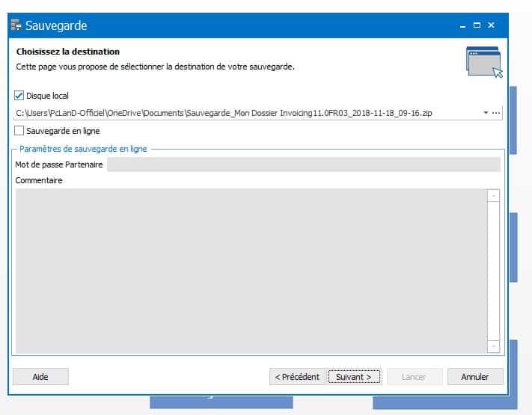Click the Mot de passe Partenaire field

(x=304, y=165)
